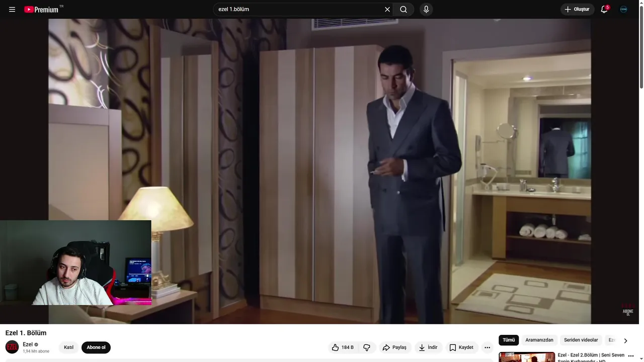Select the Aramanızdan filter chip
The image size is (644, 362).
point(539,340)
